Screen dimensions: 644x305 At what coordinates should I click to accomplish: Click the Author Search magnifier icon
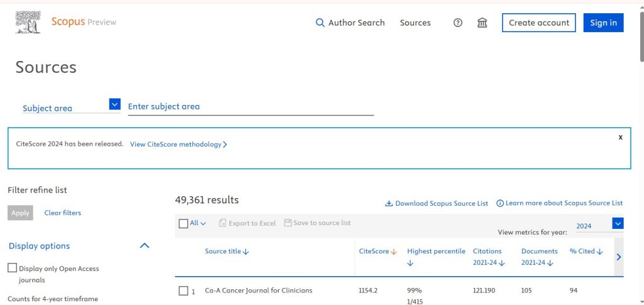click(320, 23)
